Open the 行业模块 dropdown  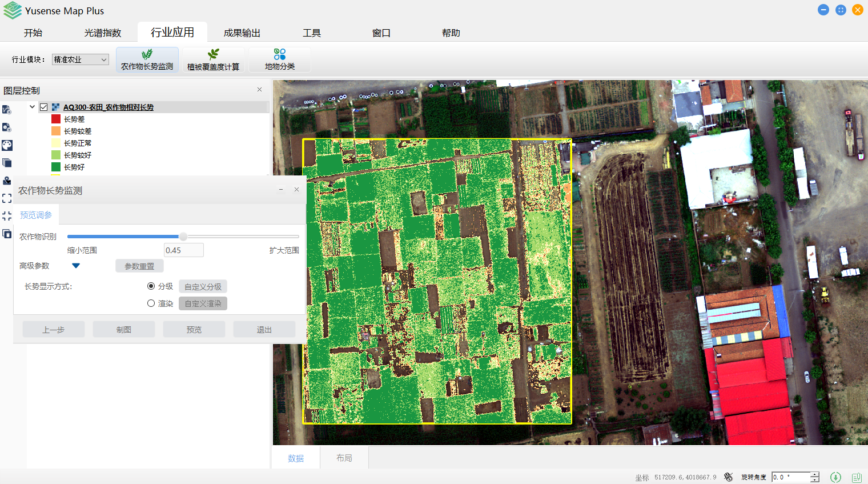click(x=80, y=59)
